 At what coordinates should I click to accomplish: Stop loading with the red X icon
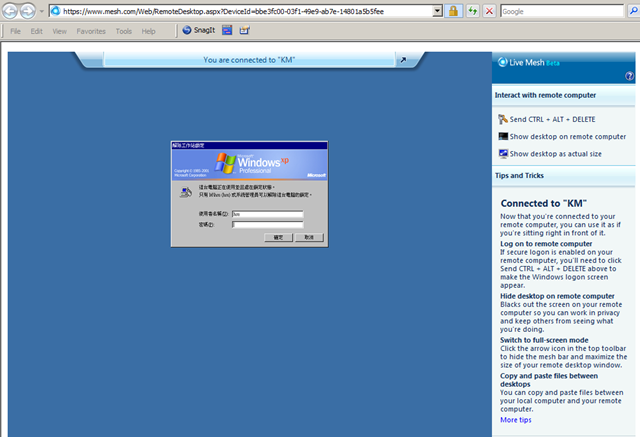489,11
